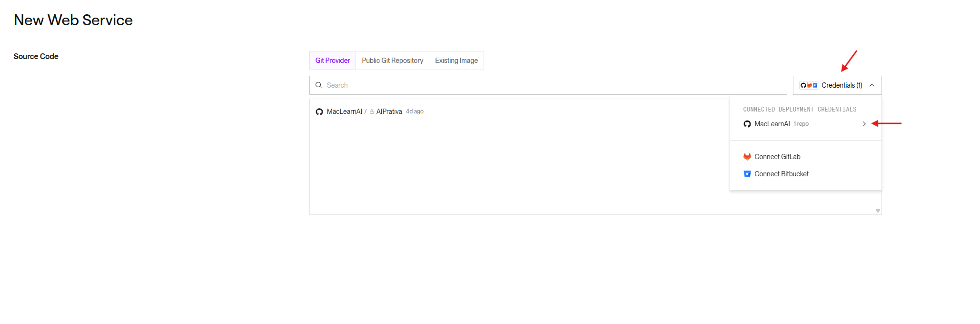Select the AIPrativa repository name
This screenshot has height=324, width=980.
[x=389, y=111]
